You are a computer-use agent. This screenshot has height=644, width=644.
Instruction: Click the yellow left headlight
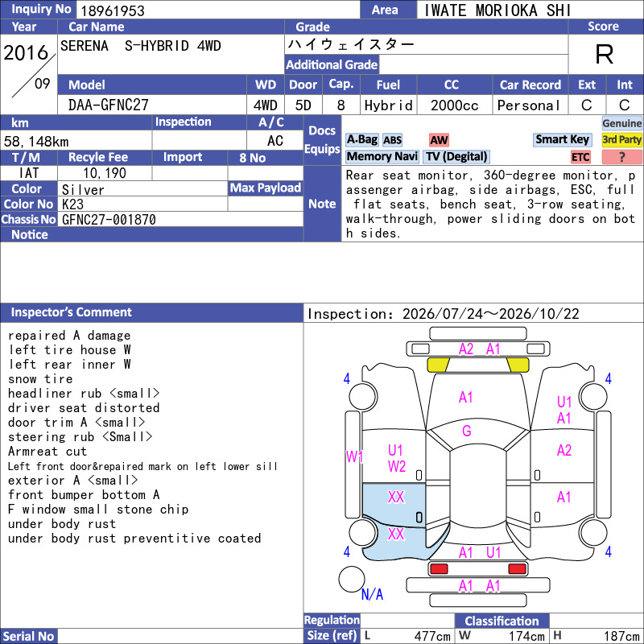point(438,365)
